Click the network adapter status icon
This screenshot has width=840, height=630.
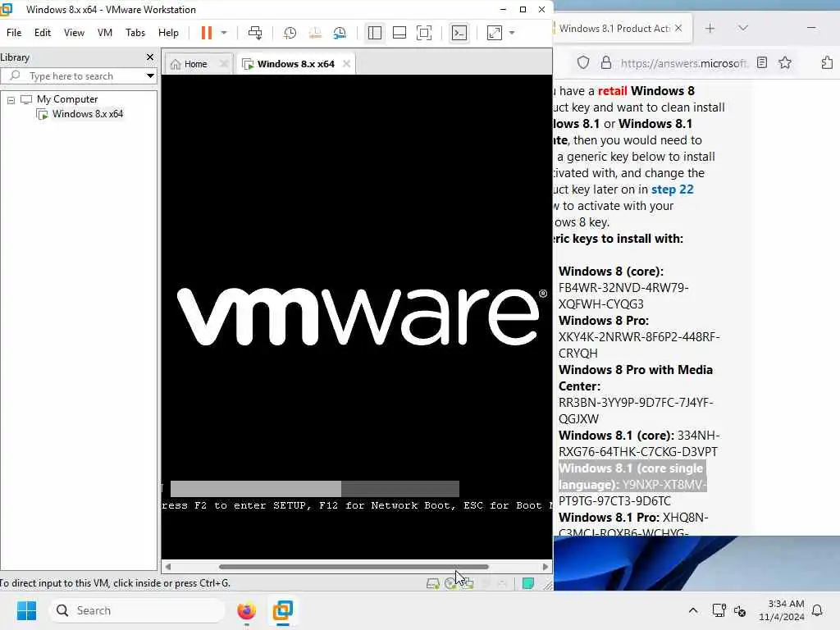(x=468, y=583)
